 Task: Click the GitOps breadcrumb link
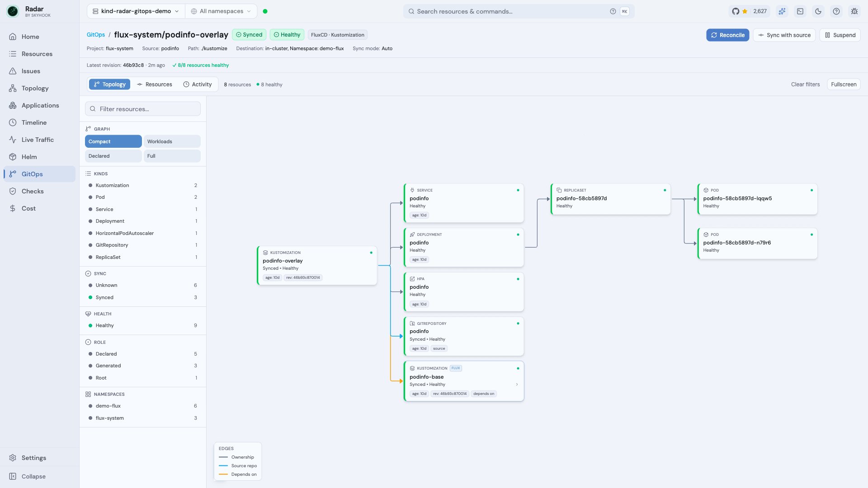(x=96, y=35)
